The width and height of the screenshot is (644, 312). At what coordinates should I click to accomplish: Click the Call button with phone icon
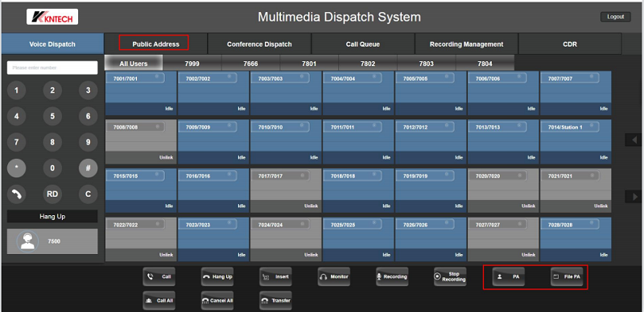point(159,277)
